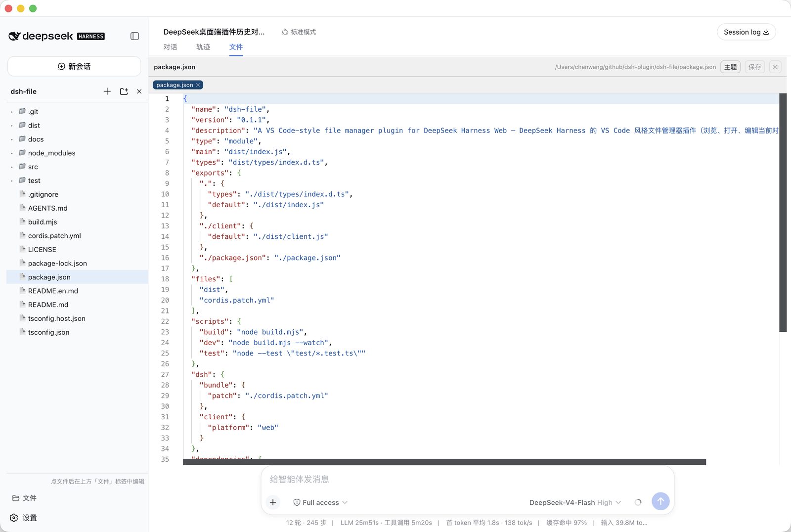The height and width of the screenshot is (532, 791).
Task: Switch to the 对话 tab
Action: point(170,47)
